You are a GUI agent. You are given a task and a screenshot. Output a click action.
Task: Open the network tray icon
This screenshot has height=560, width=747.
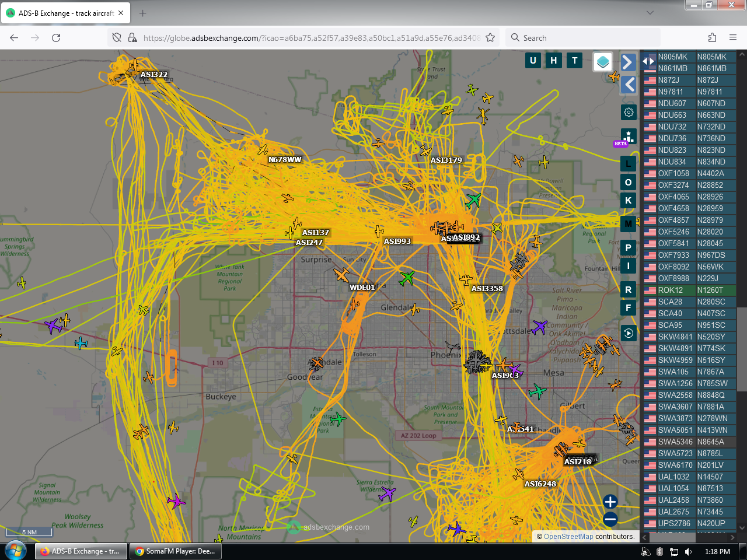[x=674, y=551]
